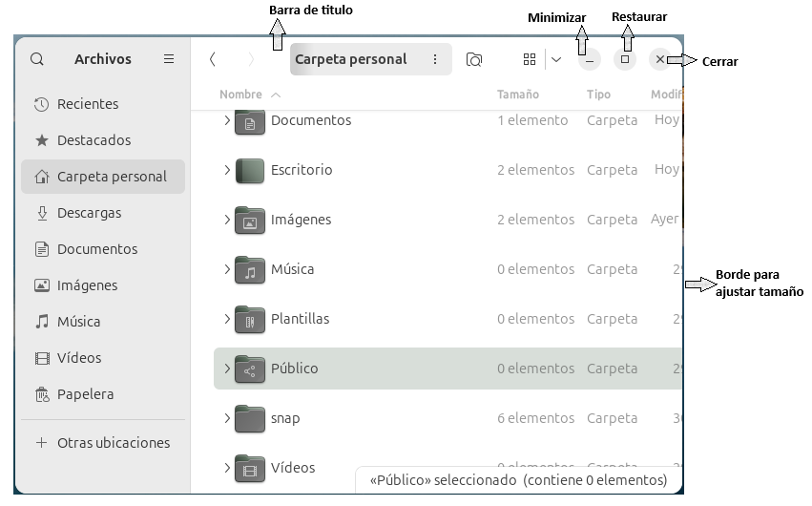The width and height of the screenshot is (812, 506).
Task: Expand the Música folder chevron
Action: (x=227, y=269)
